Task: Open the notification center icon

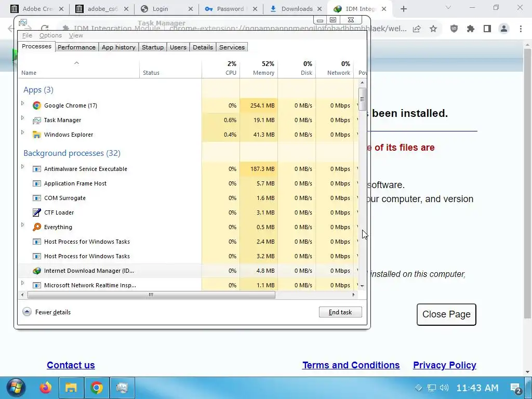Action: [516, 388]
